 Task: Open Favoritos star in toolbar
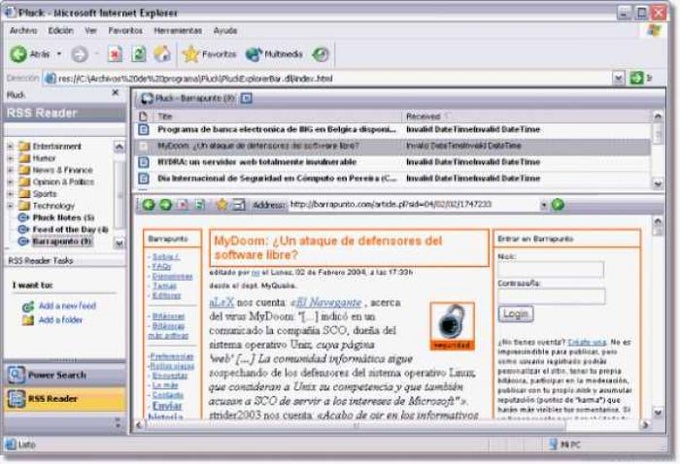[209, 54]
